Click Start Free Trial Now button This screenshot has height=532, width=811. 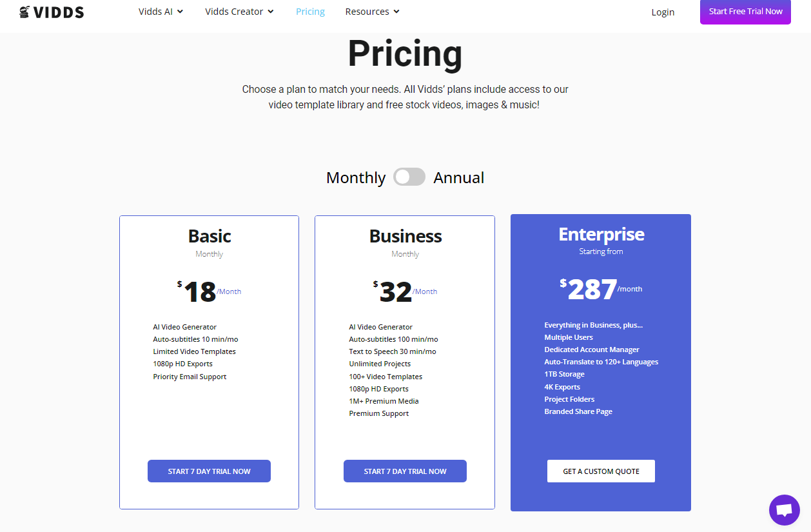click(x=745, y=12)
